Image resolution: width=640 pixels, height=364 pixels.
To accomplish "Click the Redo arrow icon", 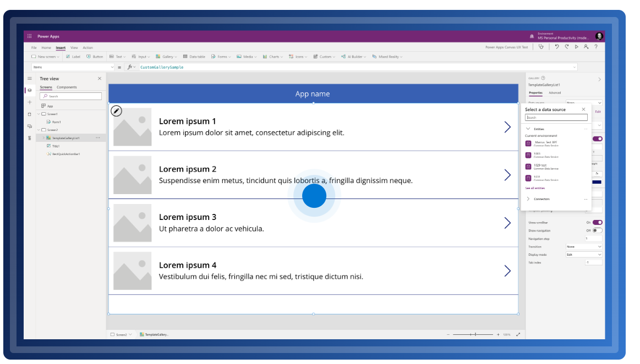I will pyautogui.click(x=567, y=47).
